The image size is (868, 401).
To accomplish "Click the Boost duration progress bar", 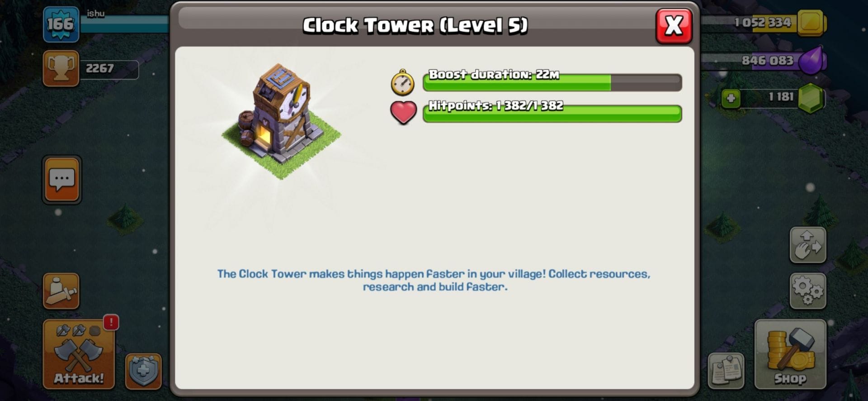I will pyautogui.click(x=552, y=82).
